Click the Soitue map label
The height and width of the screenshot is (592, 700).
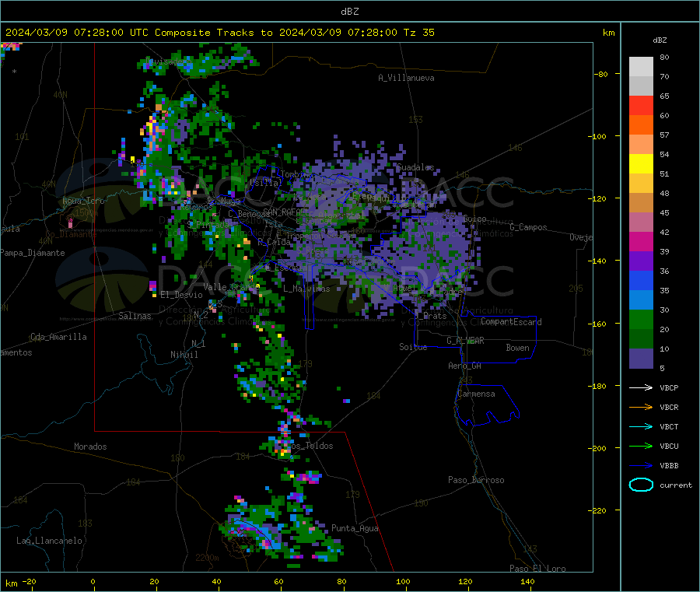pyautogui.click(x=413, y=347)
